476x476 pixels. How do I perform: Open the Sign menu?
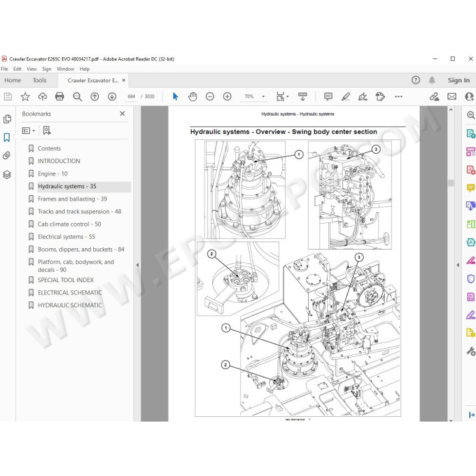pos(46,69)
